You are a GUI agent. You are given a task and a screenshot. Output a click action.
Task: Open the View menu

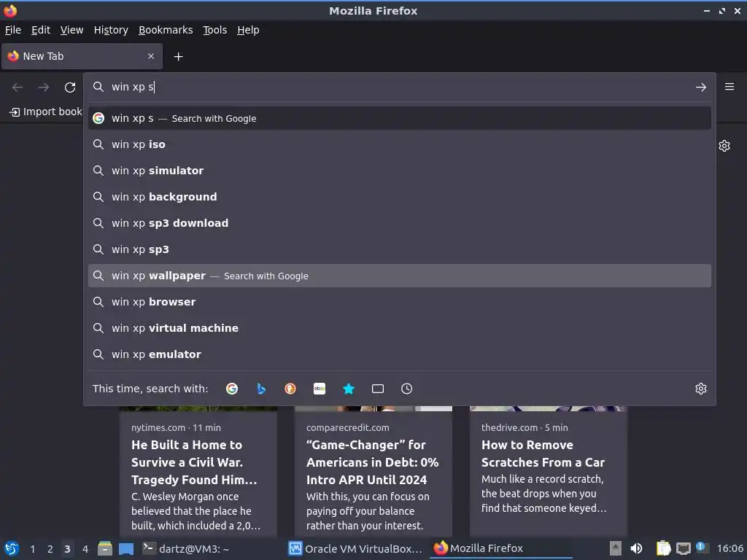point(72,30)
